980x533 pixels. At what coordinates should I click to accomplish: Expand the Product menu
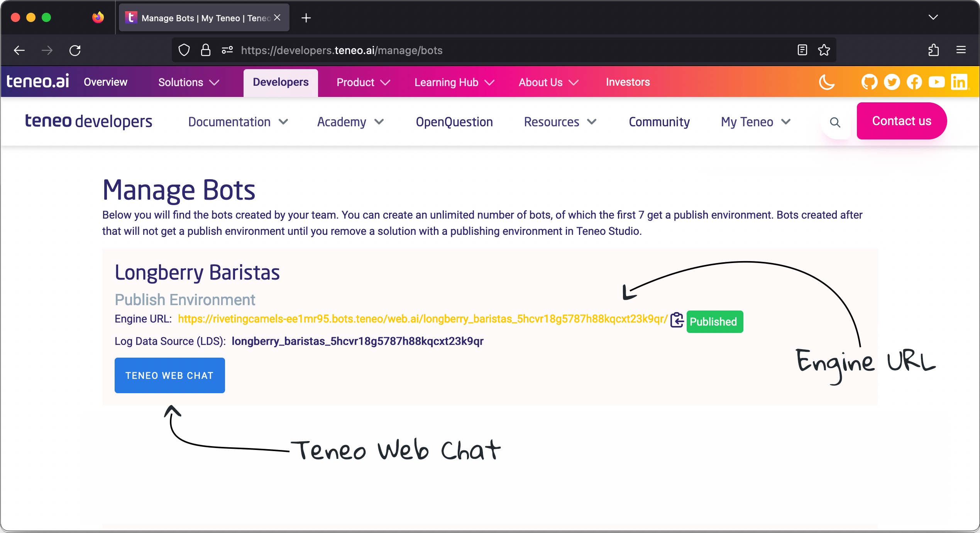(363, 82)
